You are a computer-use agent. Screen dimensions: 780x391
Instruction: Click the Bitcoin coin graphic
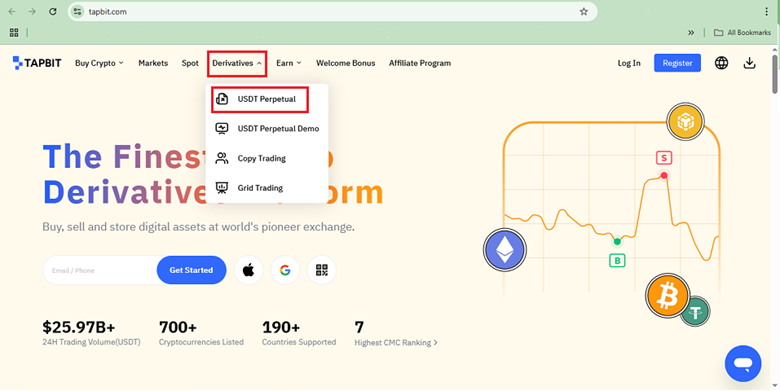pos(668,296)
